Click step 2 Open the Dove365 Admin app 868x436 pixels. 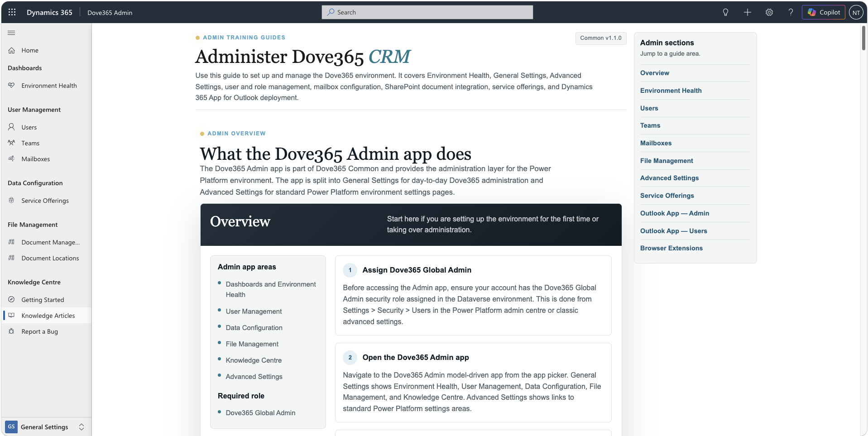click(x=415, y=357)
